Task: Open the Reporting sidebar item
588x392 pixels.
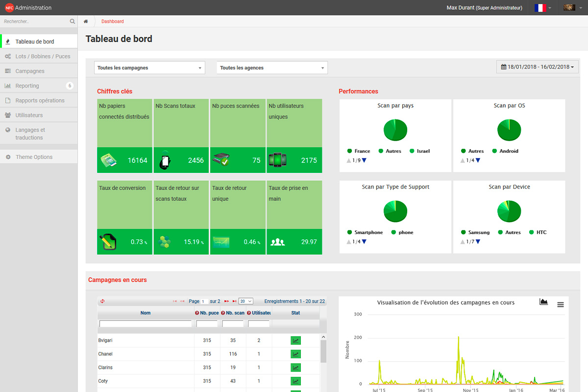Action: [x=39, y=86]
